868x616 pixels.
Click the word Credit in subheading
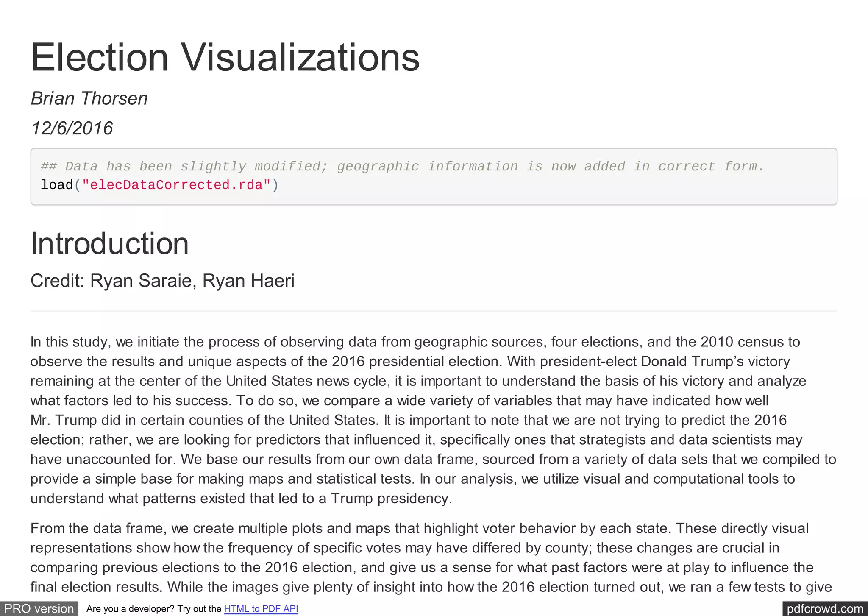point(57,281)
